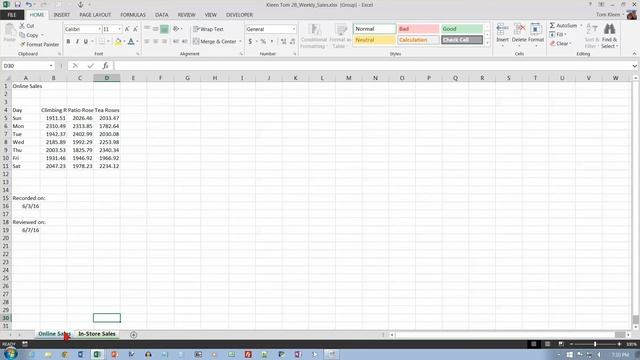Click the Increase Decimal icon

(x=284, y=41)
